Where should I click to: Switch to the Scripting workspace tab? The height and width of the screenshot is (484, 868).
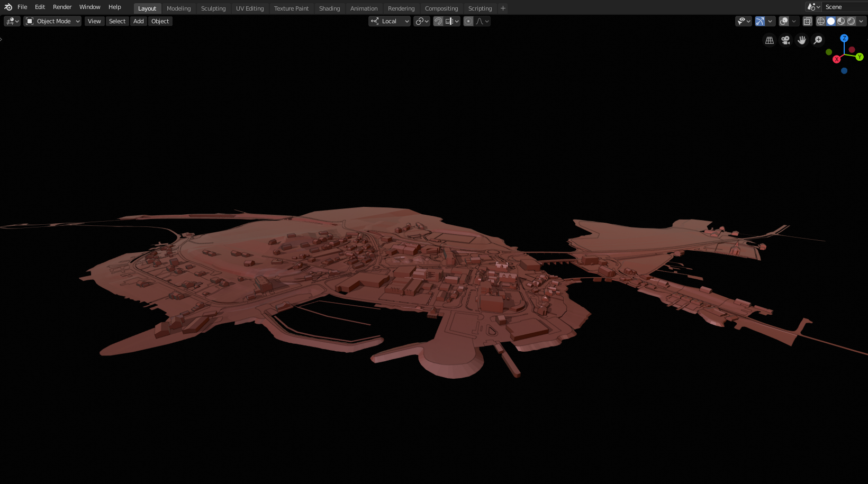point(480,8)
